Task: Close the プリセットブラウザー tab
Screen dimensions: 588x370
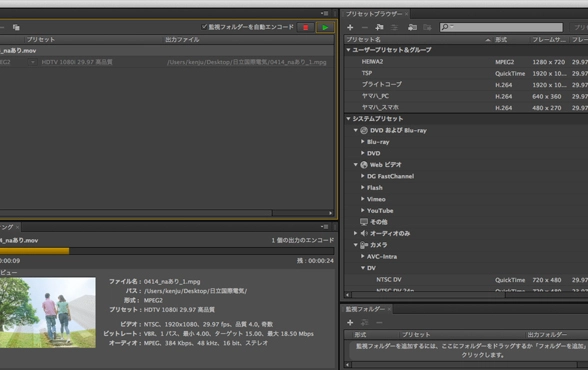Action: [x=406, y=14]
